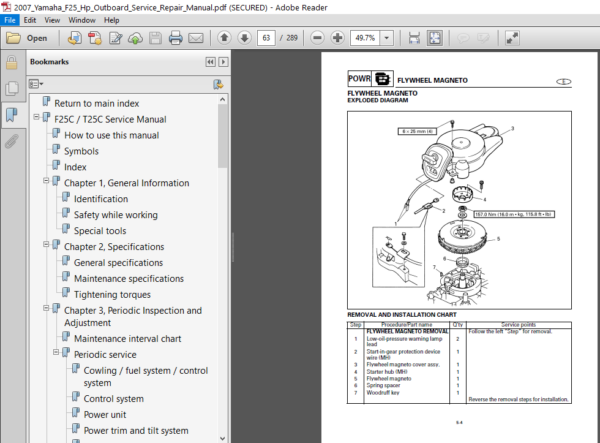The width and height of the screenshot is (600, 443).
Task: Collapse the Periodic service node
Action: pyautogui.click(x=56, y=352)
